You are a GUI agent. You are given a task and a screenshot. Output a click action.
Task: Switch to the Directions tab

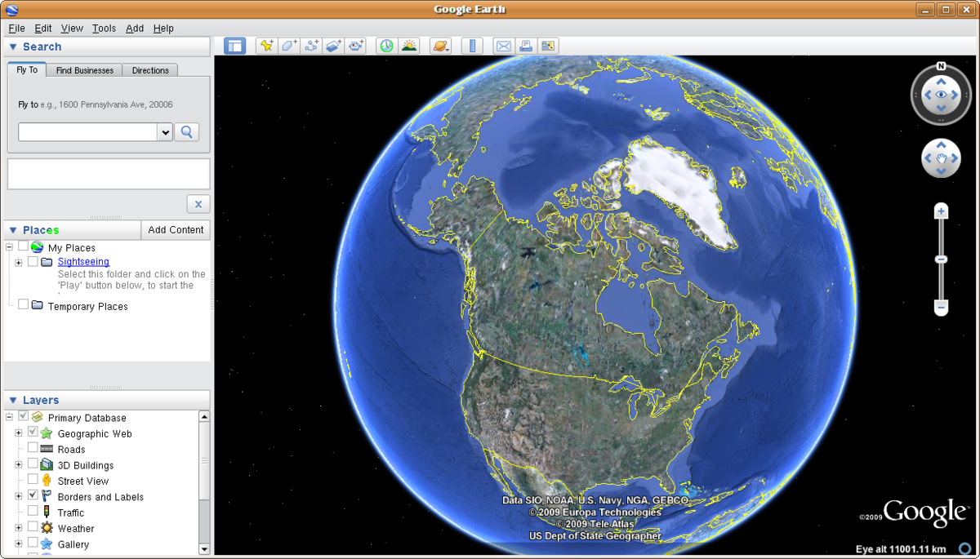[150, 70]
